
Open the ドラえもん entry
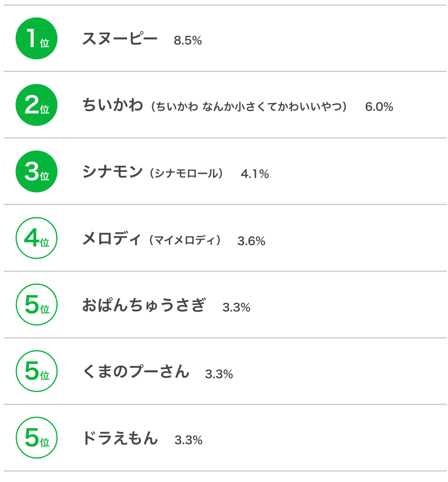[x=120, y=438]
